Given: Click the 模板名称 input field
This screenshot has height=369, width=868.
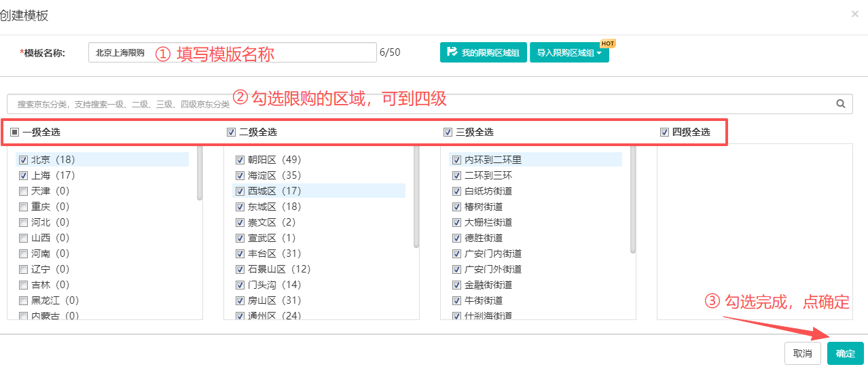Looking at the screenshot, I should pos(232,52).
